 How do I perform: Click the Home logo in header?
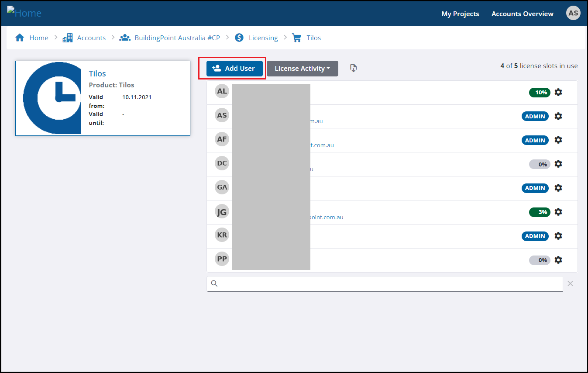click(x=24, y=12)
